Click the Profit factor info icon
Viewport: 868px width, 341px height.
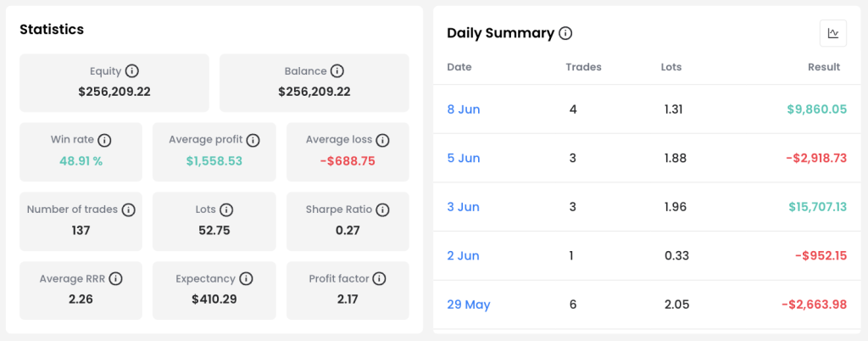(x=379, y=278)
